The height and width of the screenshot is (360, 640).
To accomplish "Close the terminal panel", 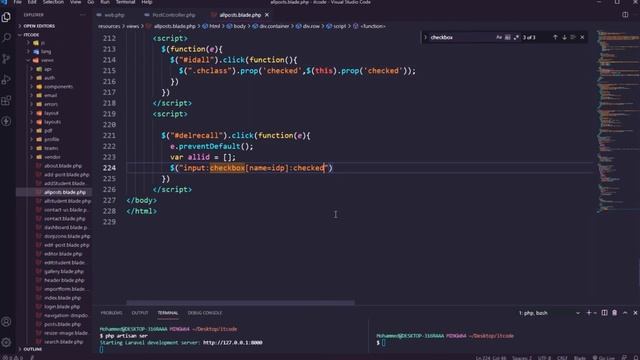I will (x=635, y=313).
